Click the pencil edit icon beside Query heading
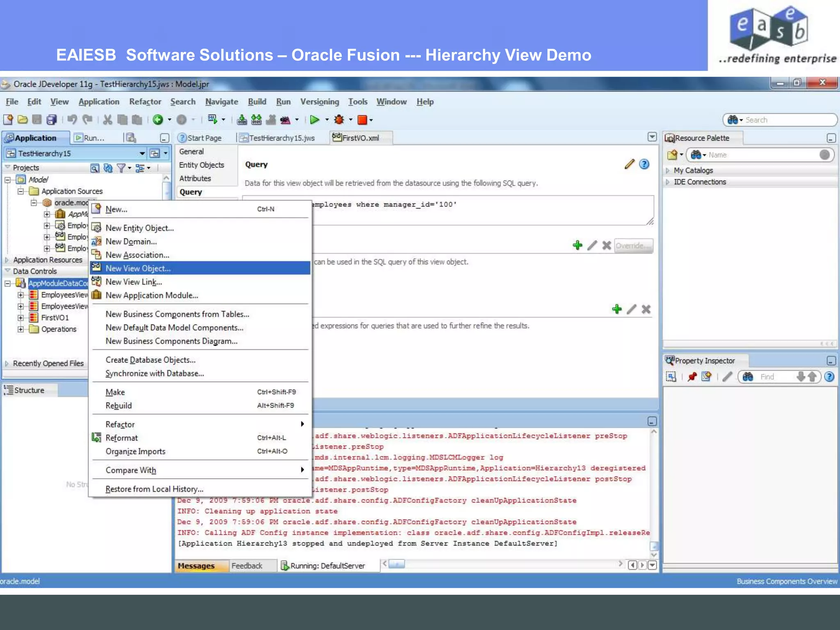Viewport: 840px width, 630px height. coord(630,164)
